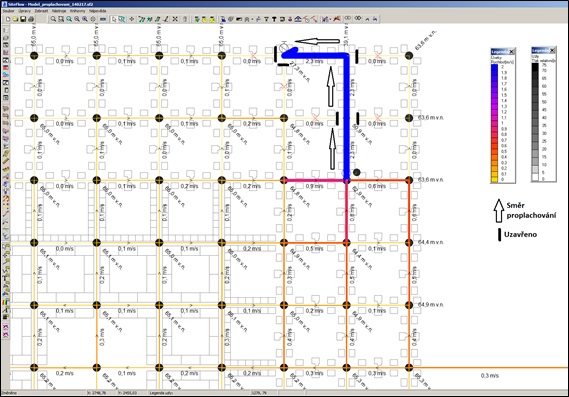
Task: Click the yellow swatch for value 0
Action: (494, 179)
